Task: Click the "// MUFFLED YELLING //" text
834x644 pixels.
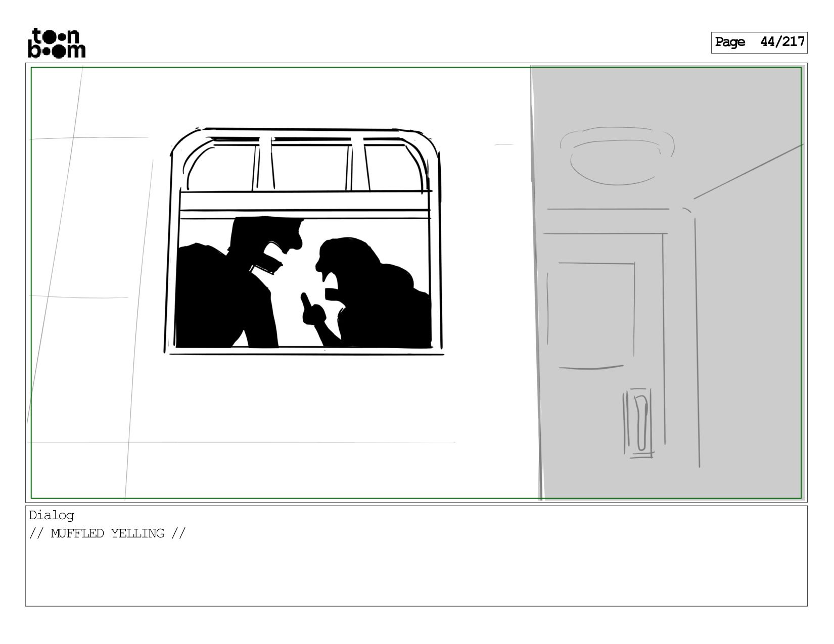Action: pyautogui.click(x=108, y=533)
